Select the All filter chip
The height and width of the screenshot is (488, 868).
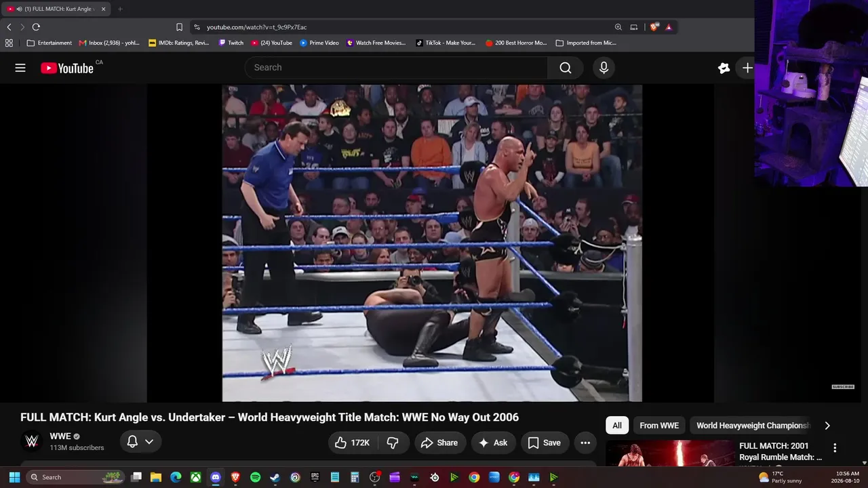(617, 426)
